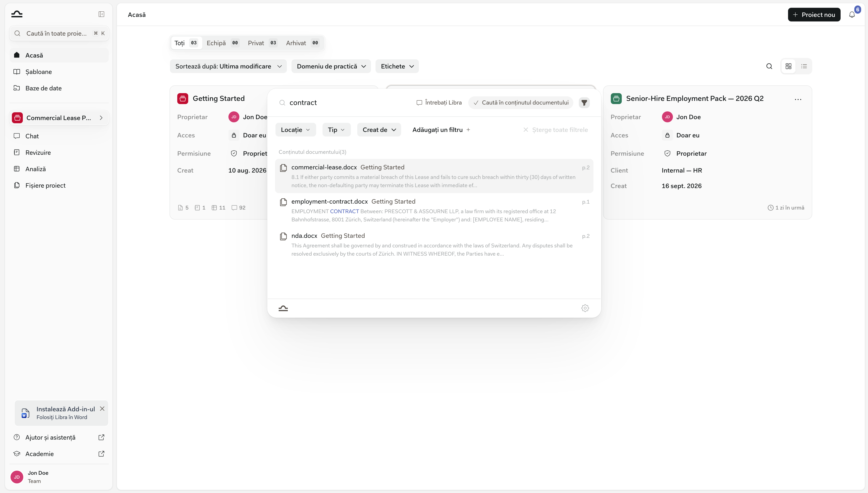
Task: Open employment-contract.docx search result
Action: (x=434, y=210)
